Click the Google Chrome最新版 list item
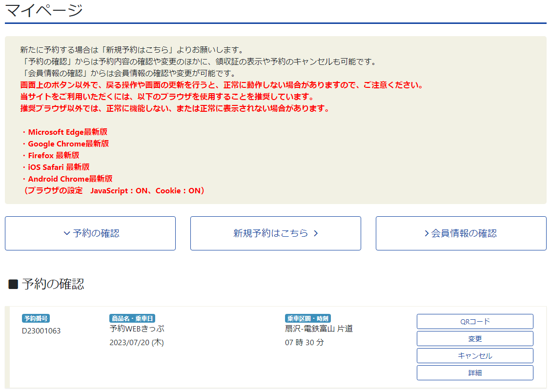 (x=68, y=144)
